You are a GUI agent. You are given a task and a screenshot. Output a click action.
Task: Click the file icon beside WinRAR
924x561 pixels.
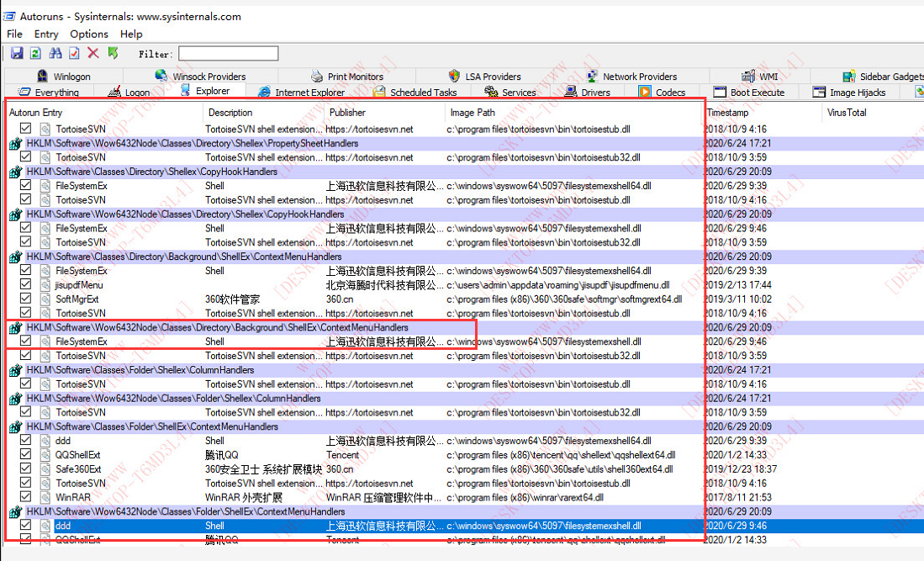[45, 497]
